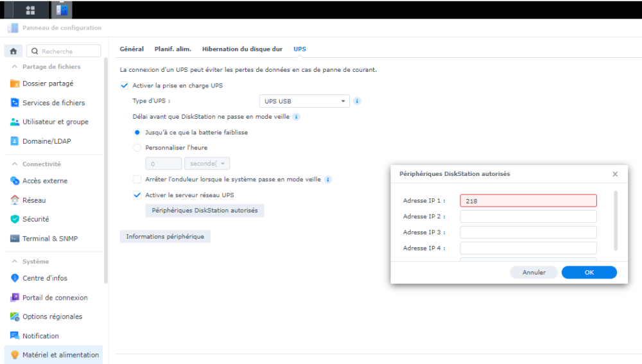Collapse the Système section

[15, 261]
